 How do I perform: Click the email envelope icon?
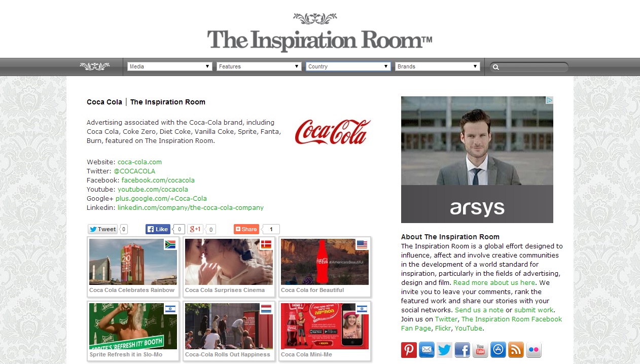426,350
